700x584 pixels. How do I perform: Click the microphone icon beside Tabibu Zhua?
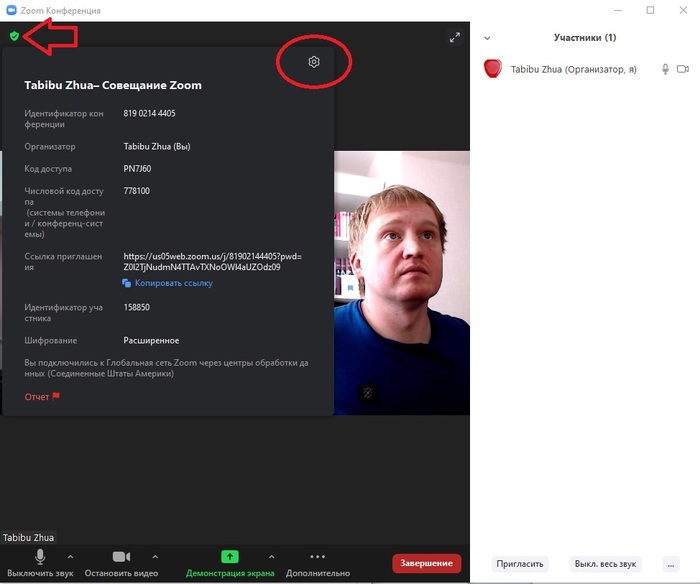coord(665,69)
